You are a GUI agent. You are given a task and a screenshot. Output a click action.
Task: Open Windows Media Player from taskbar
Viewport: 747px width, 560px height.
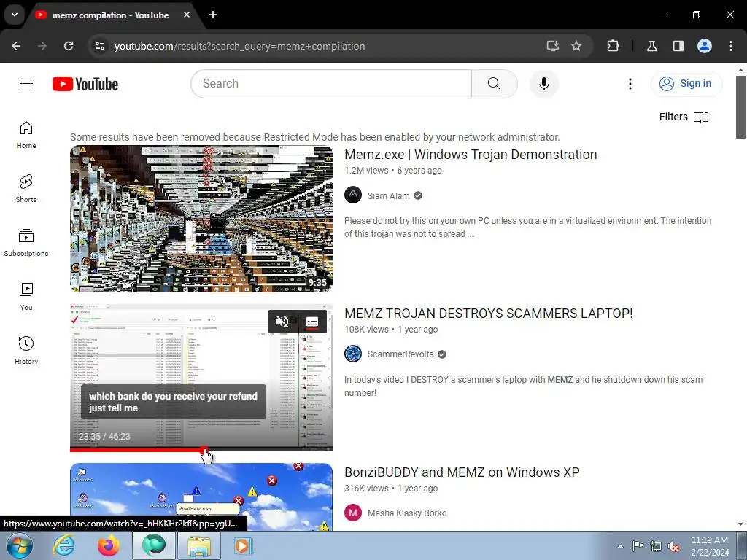tap(243, 545)
